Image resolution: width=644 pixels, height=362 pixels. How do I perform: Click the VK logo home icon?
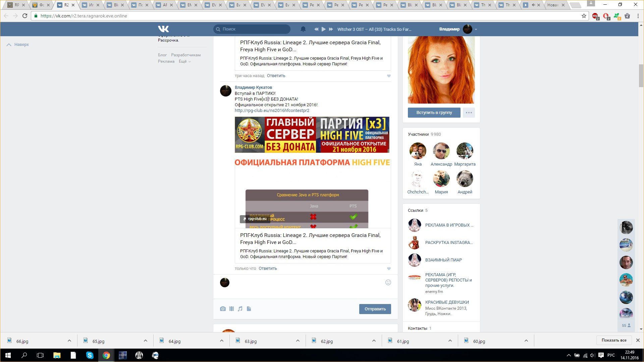pyautogui.click(x=163, y=29)
